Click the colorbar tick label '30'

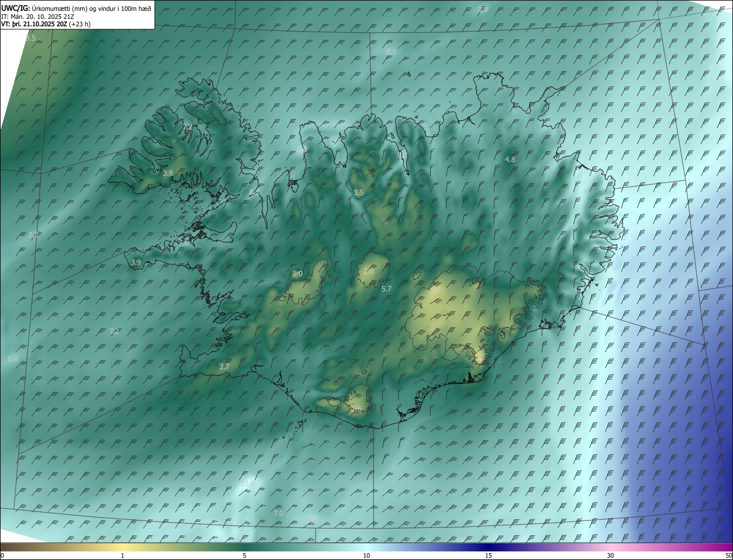[610, 555]
